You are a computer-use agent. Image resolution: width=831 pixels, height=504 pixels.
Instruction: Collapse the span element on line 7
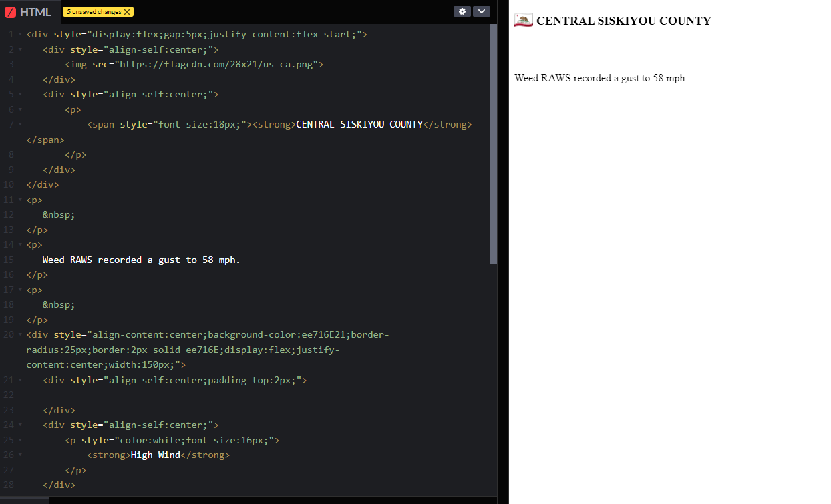20,125
